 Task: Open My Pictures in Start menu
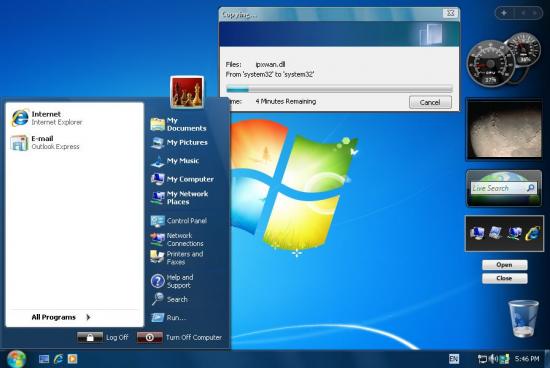tap(179, 142)
